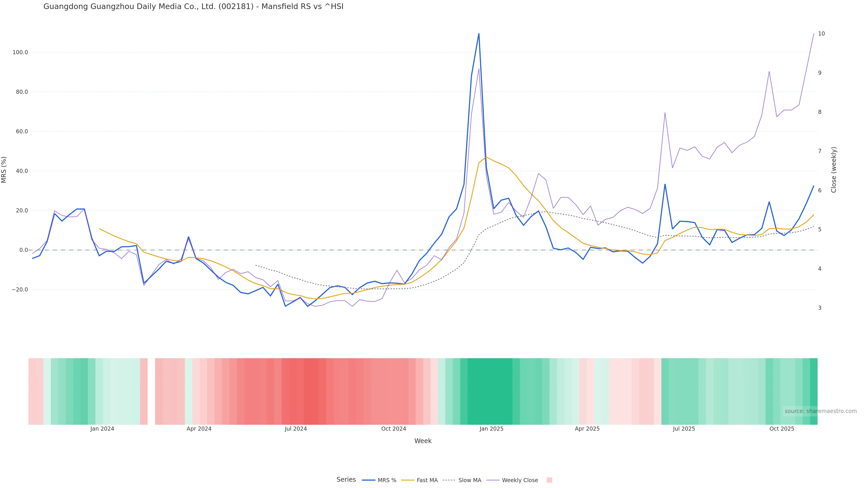Screen dimensions: 868x488
Task: Click the chart title text
Action: coord(193,7)
